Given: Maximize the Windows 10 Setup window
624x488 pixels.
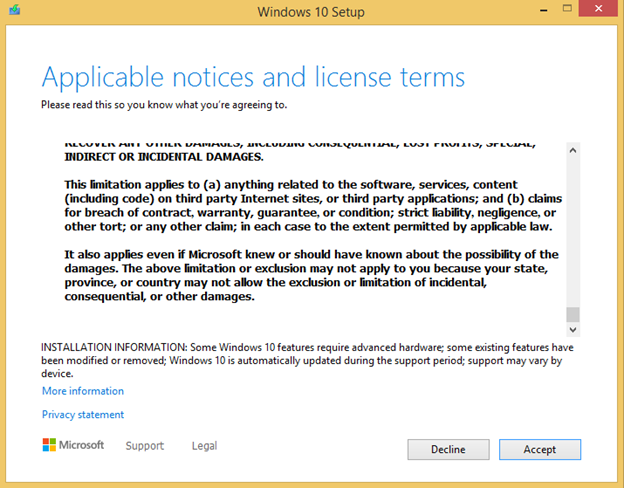Looking at the screenshot, I should click(x=567, y=8).
